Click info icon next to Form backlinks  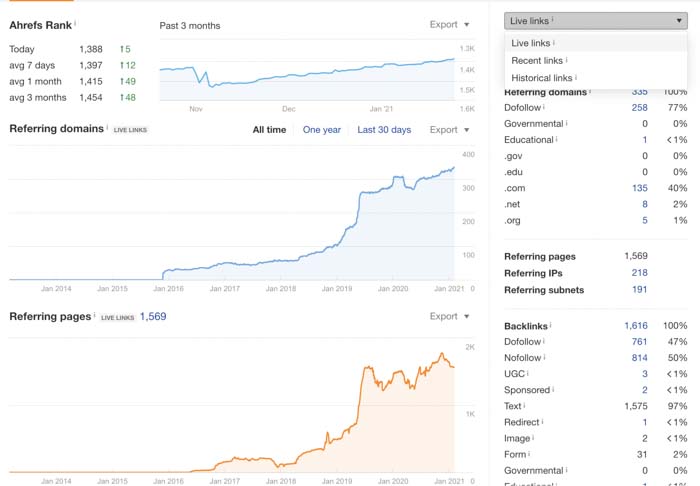click(529, 453)
